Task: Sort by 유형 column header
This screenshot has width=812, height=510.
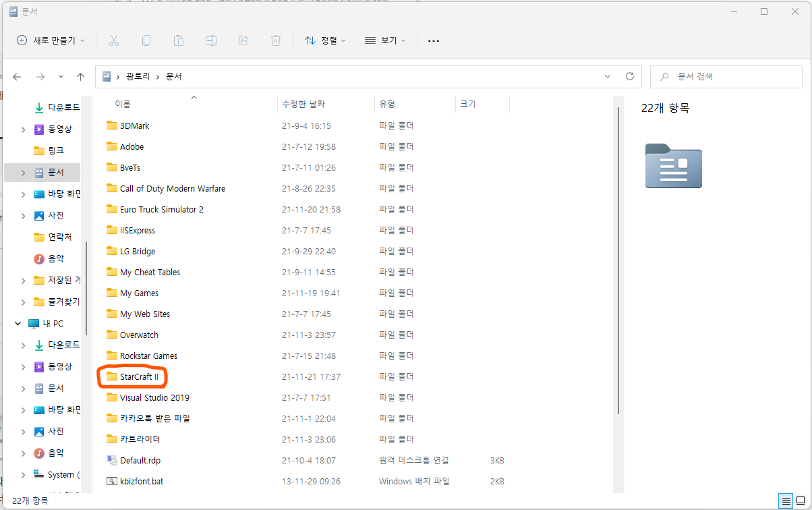Action: [x=387, y=104]
